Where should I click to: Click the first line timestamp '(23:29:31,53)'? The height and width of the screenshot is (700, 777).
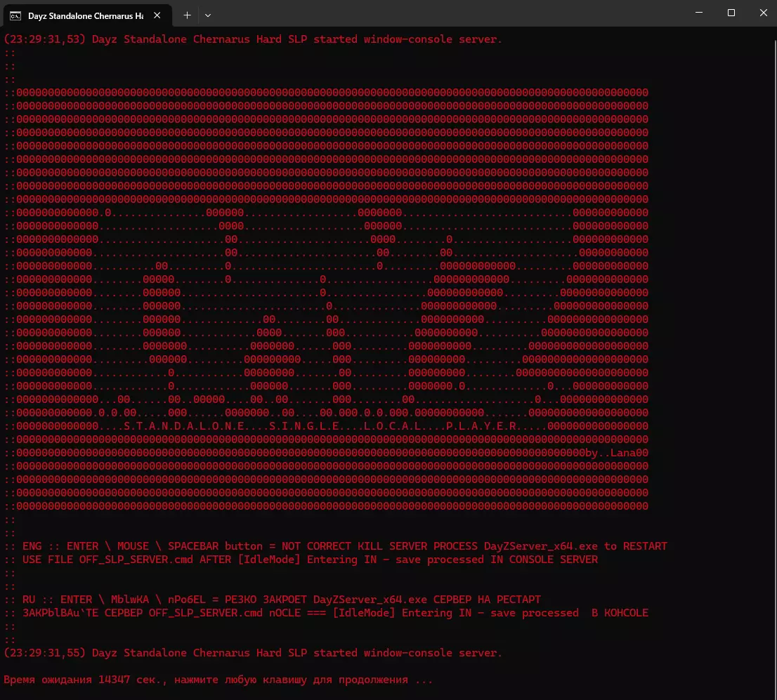point(44,39)
